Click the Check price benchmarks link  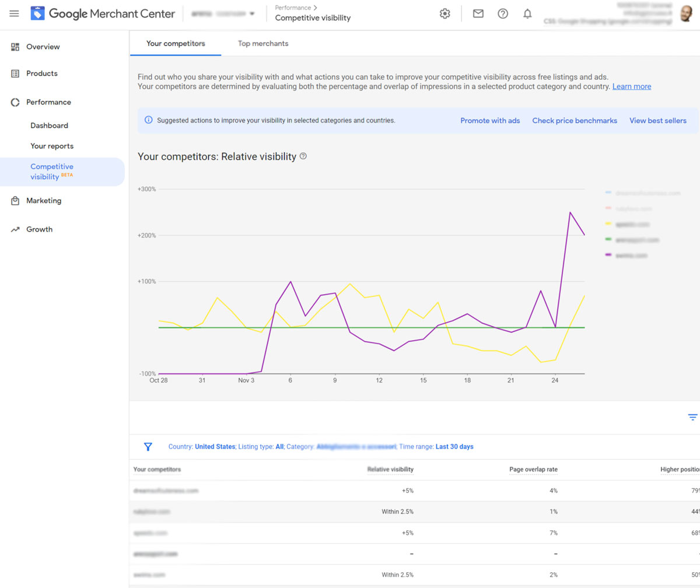(x=575, y=120)
